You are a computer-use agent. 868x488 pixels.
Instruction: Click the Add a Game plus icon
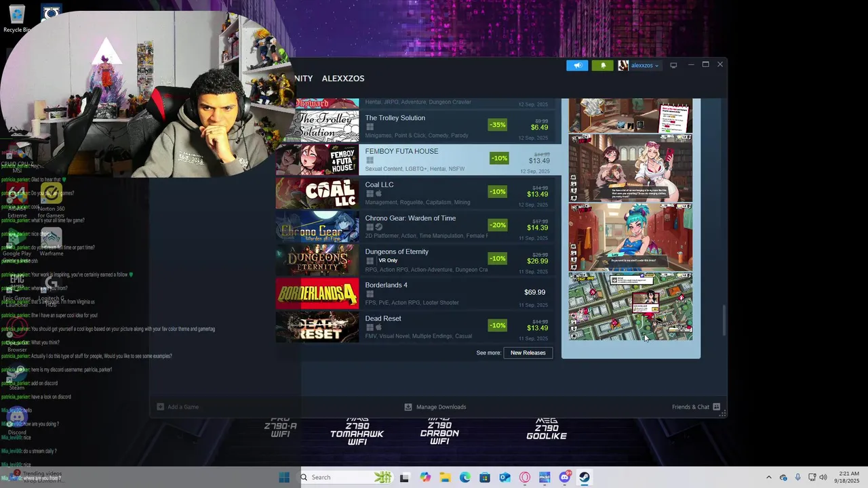point(161,407)
